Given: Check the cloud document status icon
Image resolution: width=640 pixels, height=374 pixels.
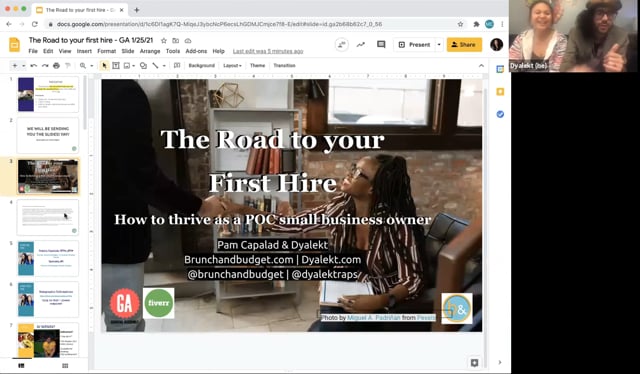Looking at the screenshot, I should point(188,40).
